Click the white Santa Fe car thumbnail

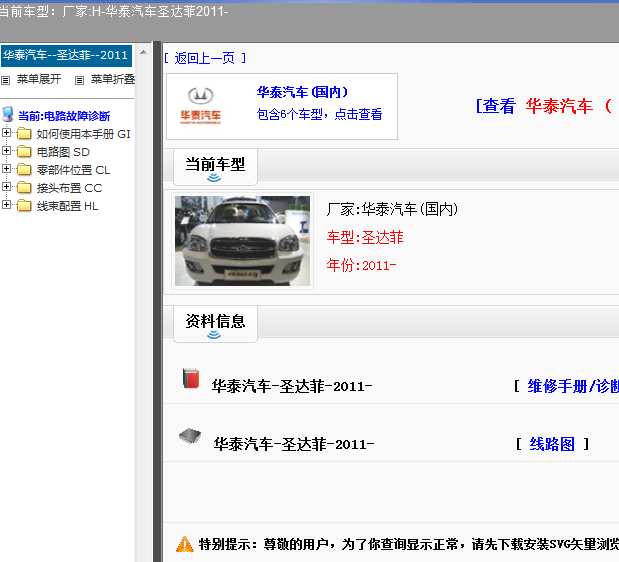[241, 241]
